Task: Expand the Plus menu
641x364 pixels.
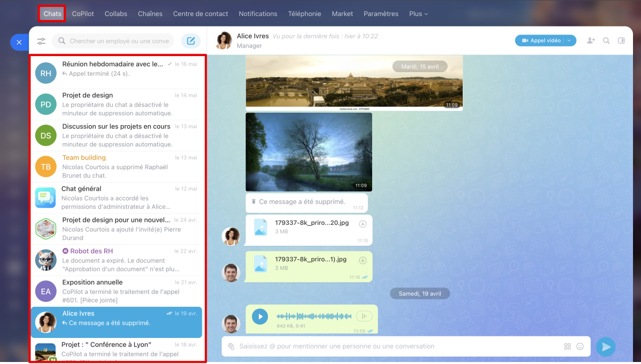Action: [x=419, y=14]
